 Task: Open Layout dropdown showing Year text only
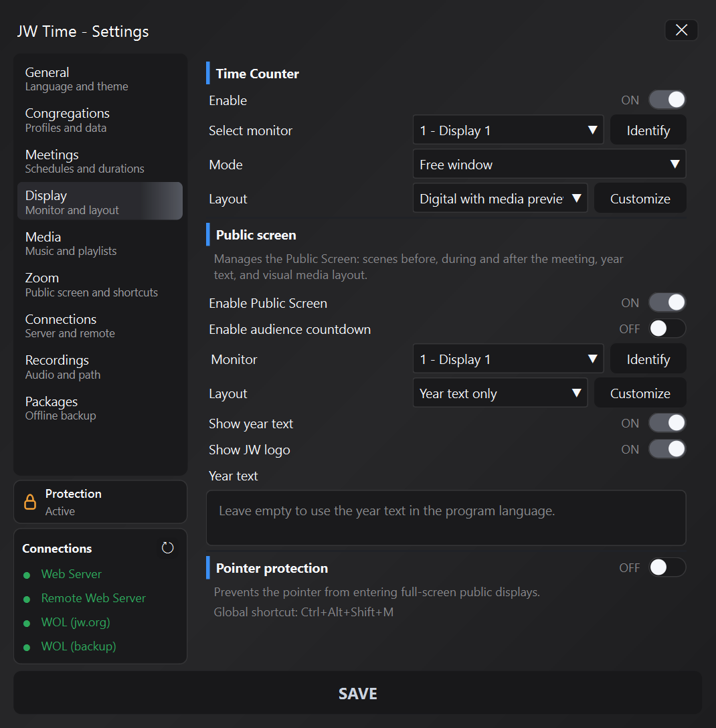pos(500,393)
